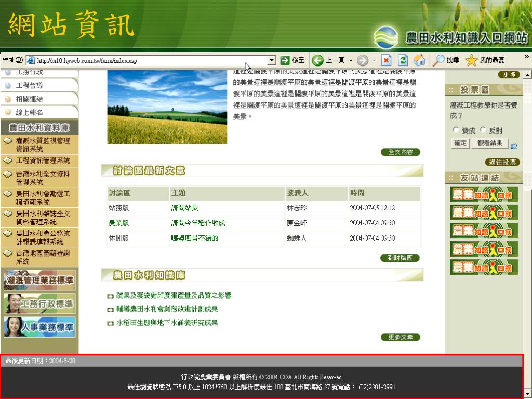Click the green Back arrow icon
Image resolution: width=532 pixels, height=399 pixels.
tap(317, 60)
